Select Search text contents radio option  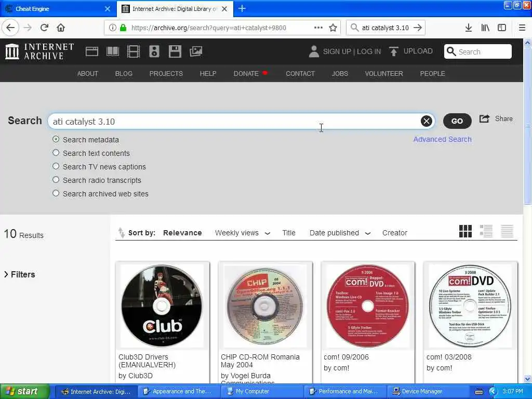(56, 153)
